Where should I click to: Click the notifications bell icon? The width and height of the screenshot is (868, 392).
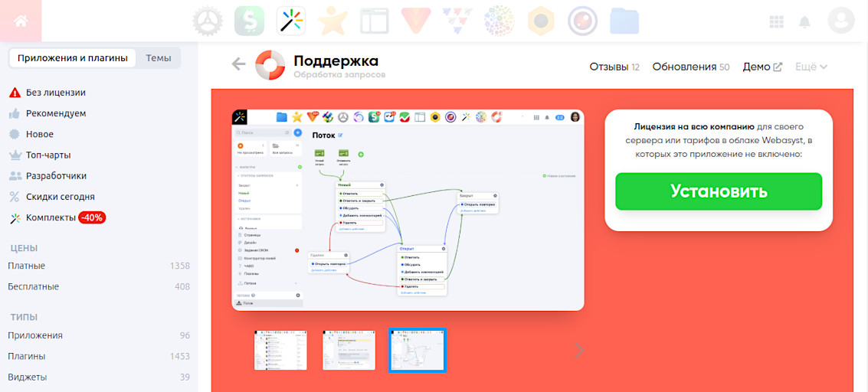coord(804,21)
